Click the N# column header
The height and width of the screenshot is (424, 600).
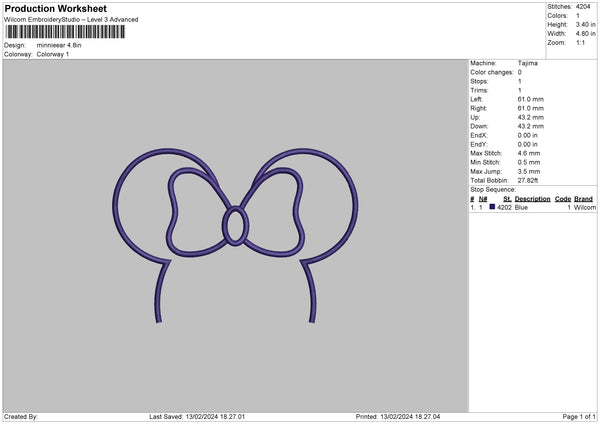(x=483, y=199)
